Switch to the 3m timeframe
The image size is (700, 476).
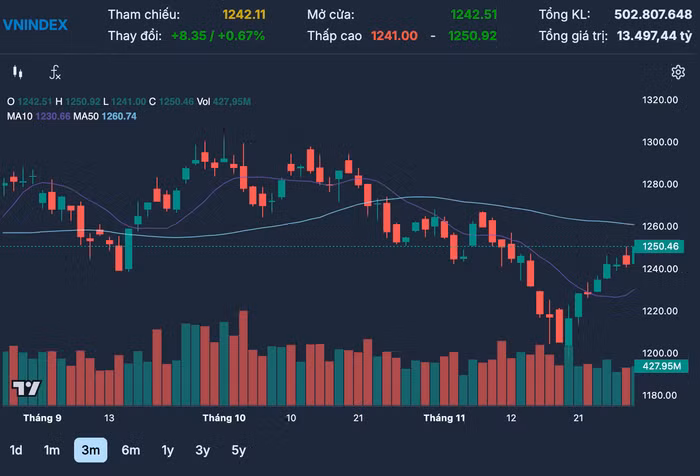point(91,450)
